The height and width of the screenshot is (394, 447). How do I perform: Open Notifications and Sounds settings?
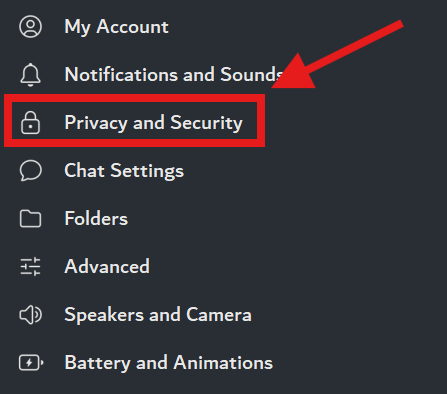tap(174, 74)
